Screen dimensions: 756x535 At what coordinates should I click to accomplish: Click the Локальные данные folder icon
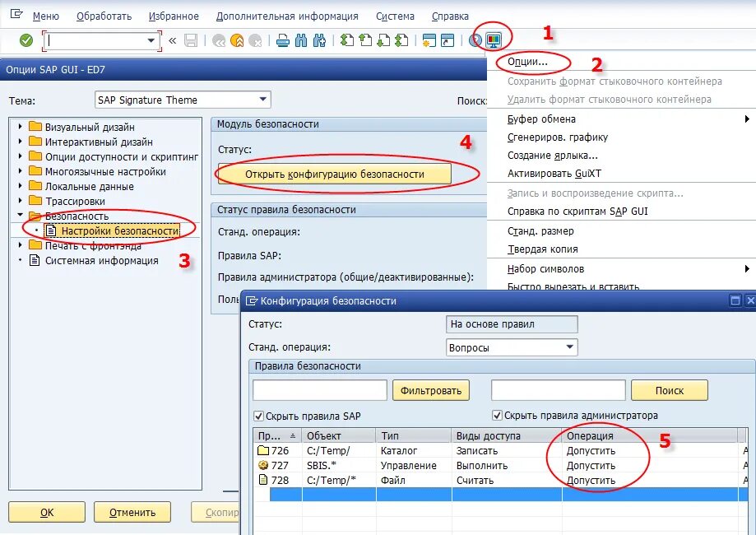[35, 186]
